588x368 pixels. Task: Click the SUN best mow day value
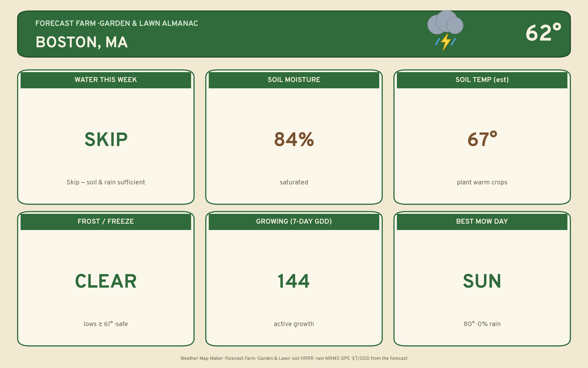(482, 281)
